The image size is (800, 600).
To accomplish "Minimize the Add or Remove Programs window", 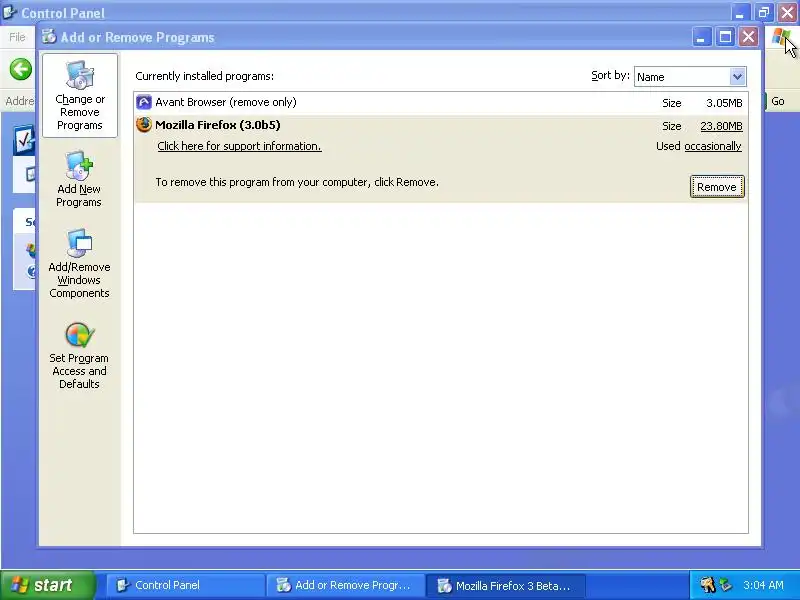I will [x=702, y=37].
